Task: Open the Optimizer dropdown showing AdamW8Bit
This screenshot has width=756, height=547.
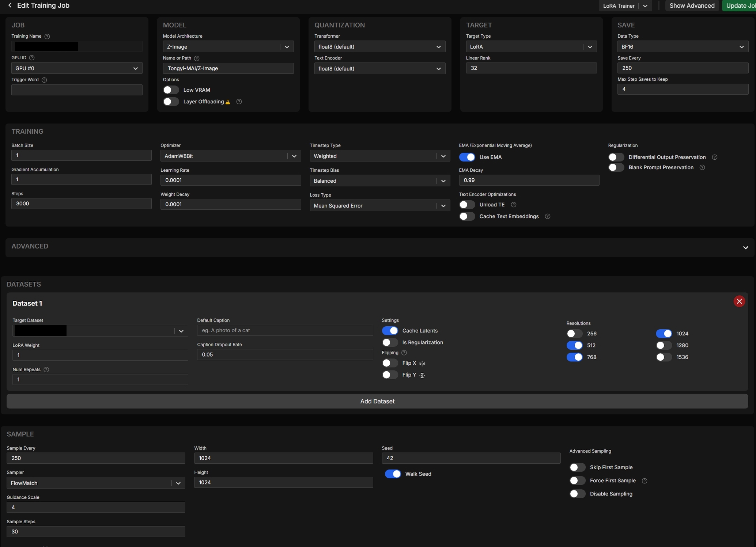Action: [x=230, y=156]
